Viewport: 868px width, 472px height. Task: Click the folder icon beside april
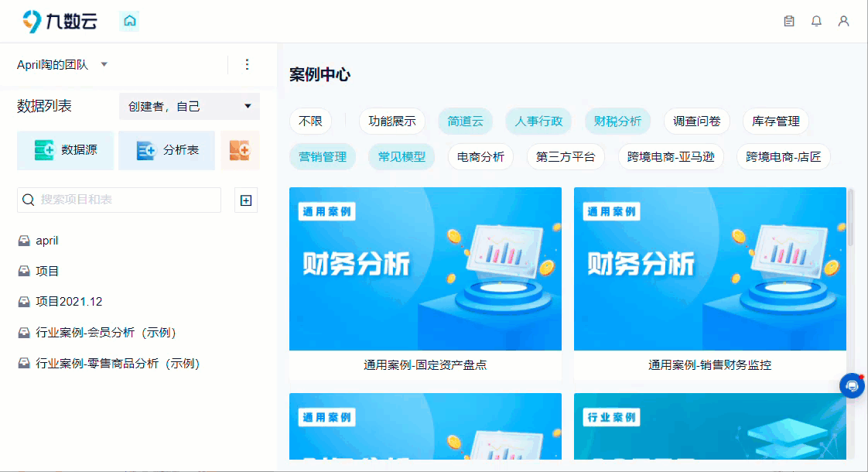click(24, 241)
